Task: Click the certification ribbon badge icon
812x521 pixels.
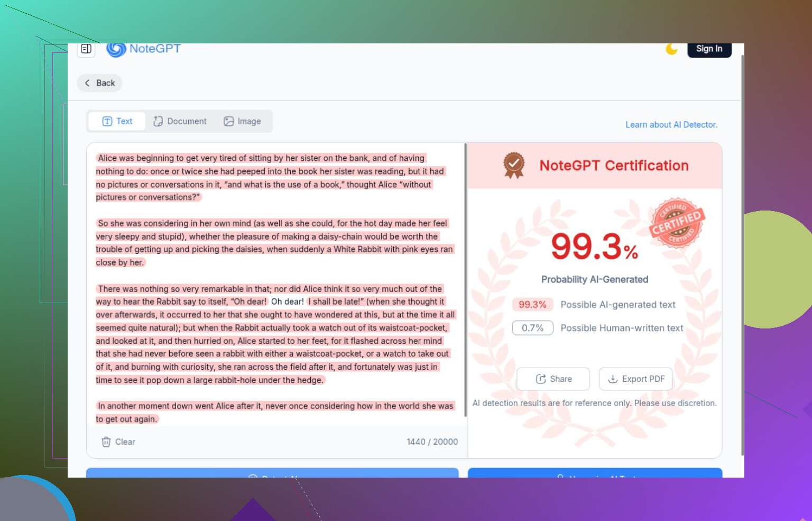Action: tap(513, 165)
